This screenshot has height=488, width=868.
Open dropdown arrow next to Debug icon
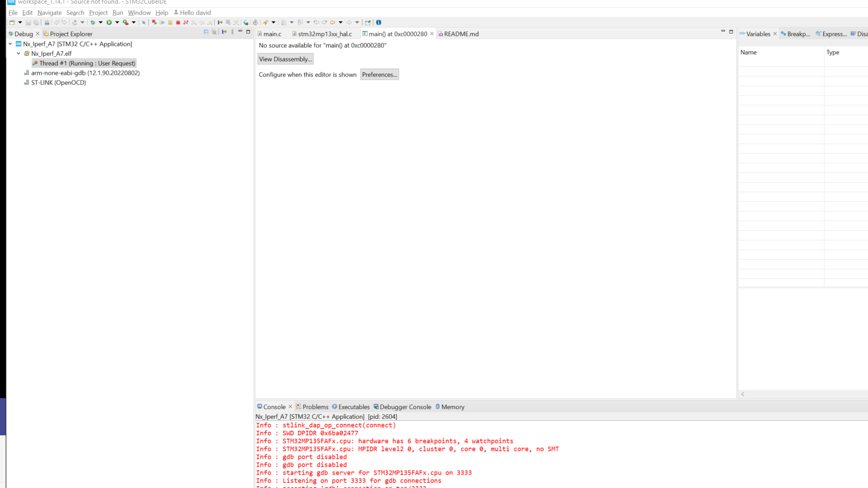point(101,22)
